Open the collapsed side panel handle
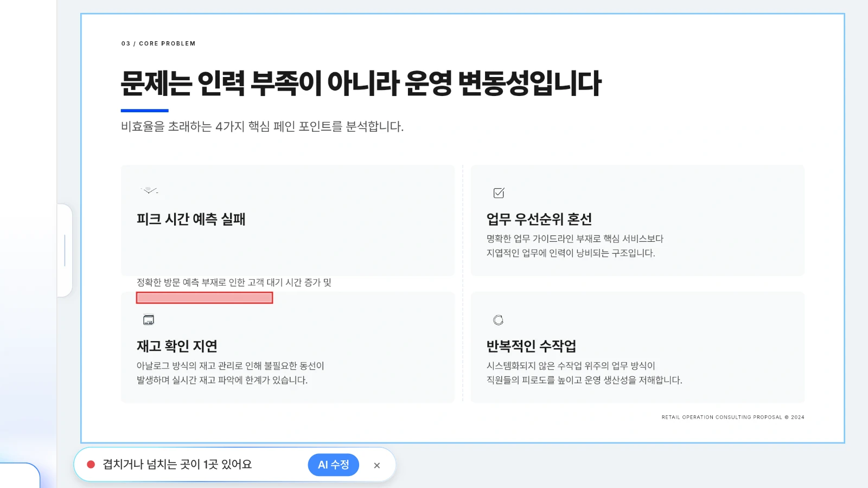868x488 pixels. (x=65, y=251)
